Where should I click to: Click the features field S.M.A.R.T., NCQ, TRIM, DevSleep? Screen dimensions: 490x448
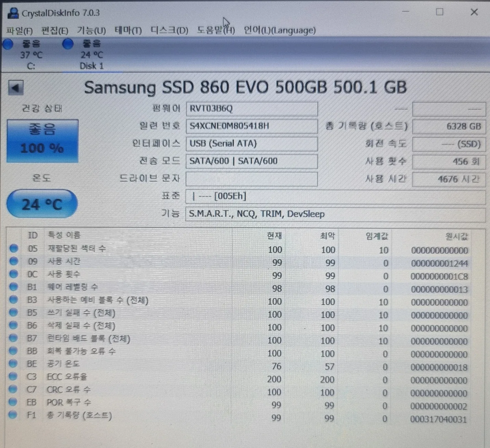(x=335, y=214)
